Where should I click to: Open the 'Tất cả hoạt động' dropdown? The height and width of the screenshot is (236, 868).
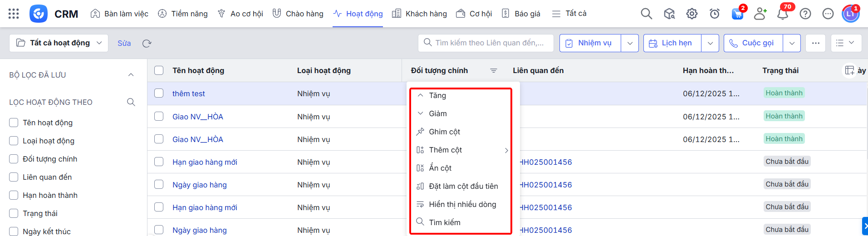point(59,43)
